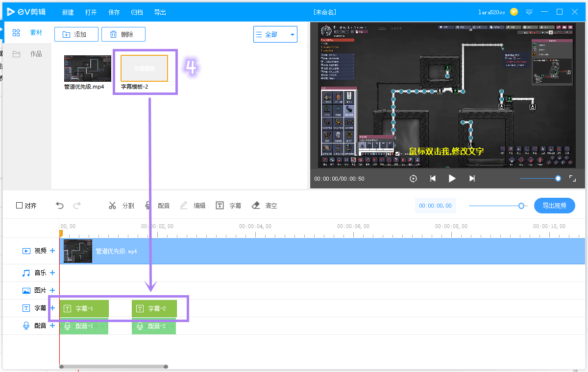Select the 字幕-1 subtitle clip
The image size is (588, 372).
84,308
